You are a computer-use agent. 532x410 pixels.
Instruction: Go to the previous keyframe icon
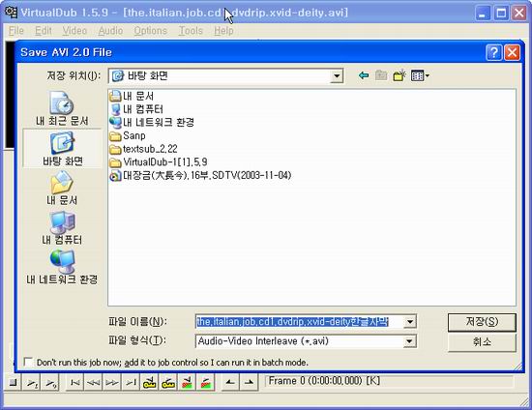tap(150, 383)
